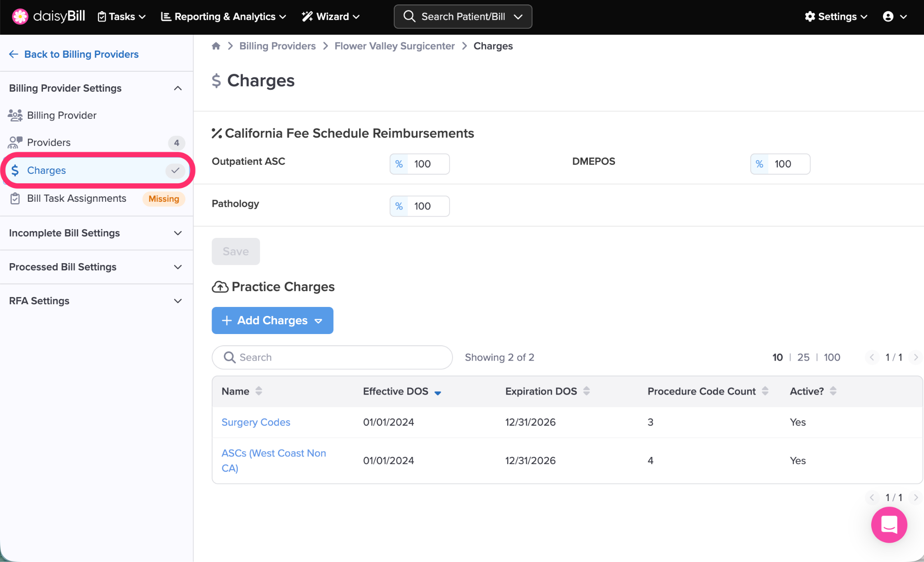The image size is (924, 562).
Task: Open the Add Charges dropdown
Action: [x=272, y=320]
